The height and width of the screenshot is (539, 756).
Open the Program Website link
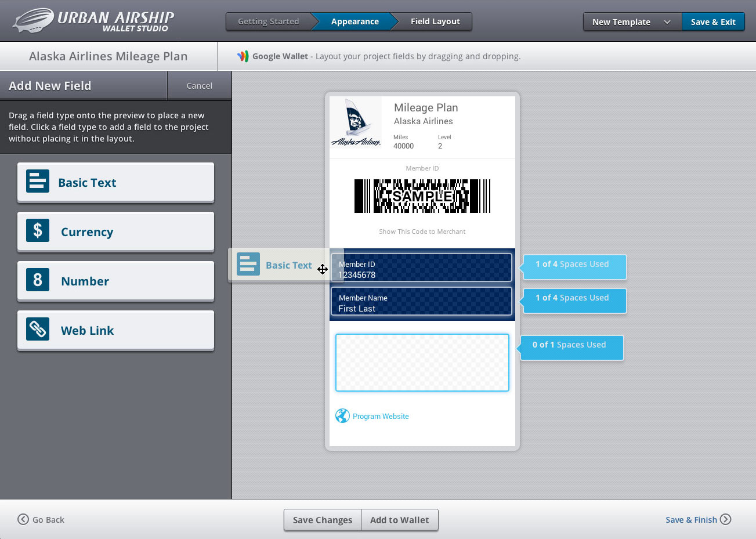(381, 416)
